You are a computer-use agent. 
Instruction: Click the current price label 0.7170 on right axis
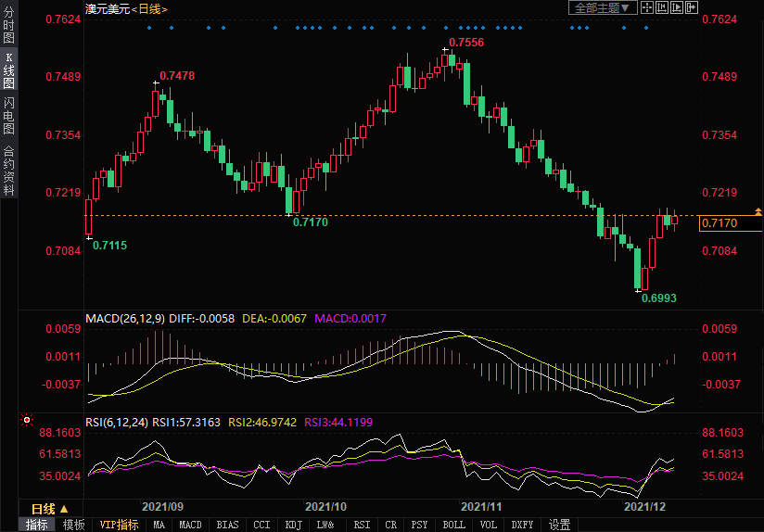point(720,223)
